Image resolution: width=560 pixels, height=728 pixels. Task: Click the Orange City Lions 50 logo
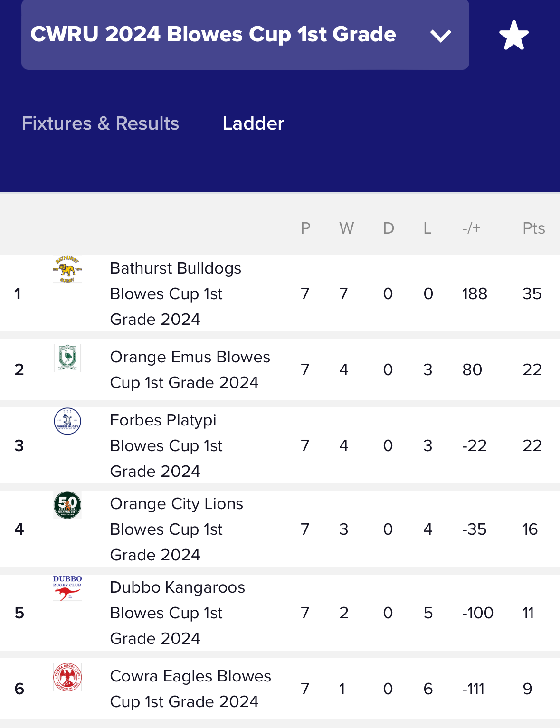click(67, 505)
